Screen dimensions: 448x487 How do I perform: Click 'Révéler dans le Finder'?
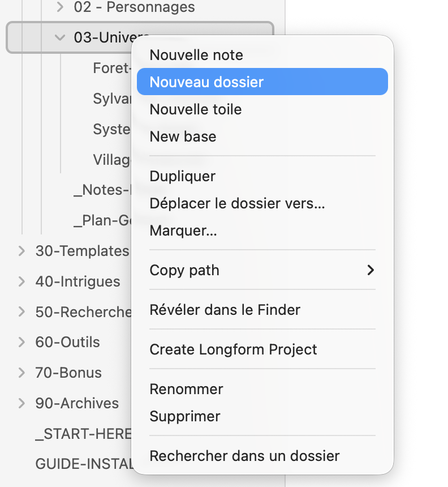225,310
